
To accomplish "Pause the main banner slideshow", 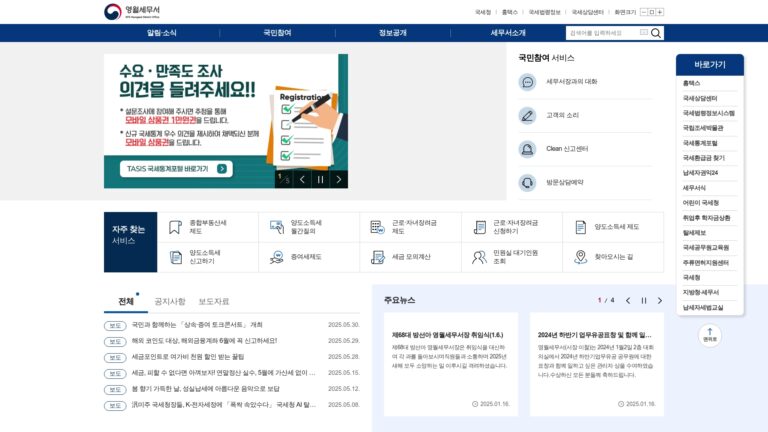I will tap(320, 180).
